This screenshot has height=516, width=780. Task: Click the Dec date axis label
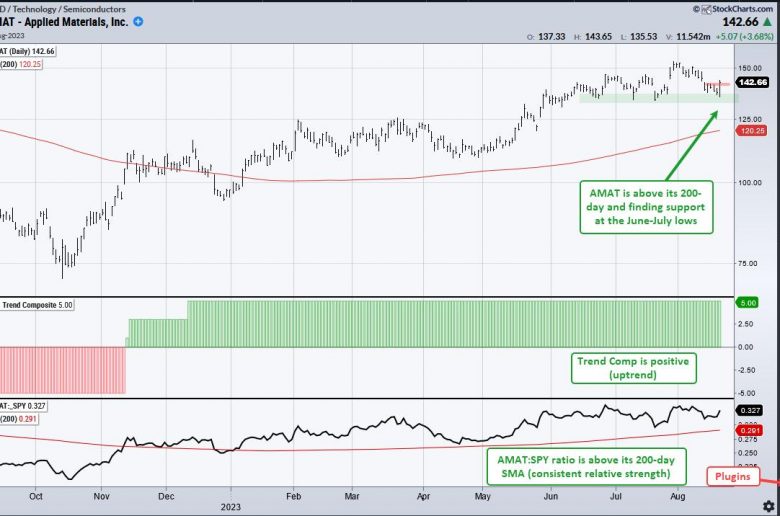(x=166, y=497)
